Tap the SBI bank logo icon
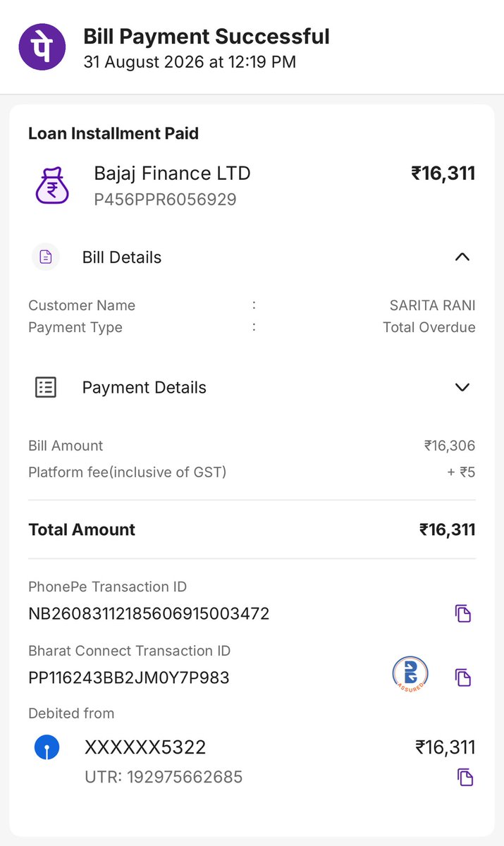This screenshot has height=846, width=504. tap(47, 747)
